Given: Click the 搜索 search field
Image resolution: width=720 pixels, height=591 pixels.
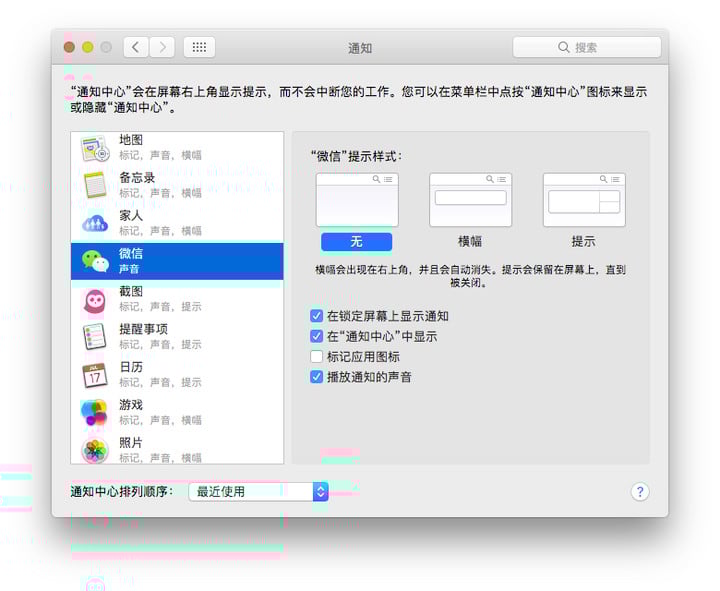Looking at the screenshot, I should coord(586,47).
